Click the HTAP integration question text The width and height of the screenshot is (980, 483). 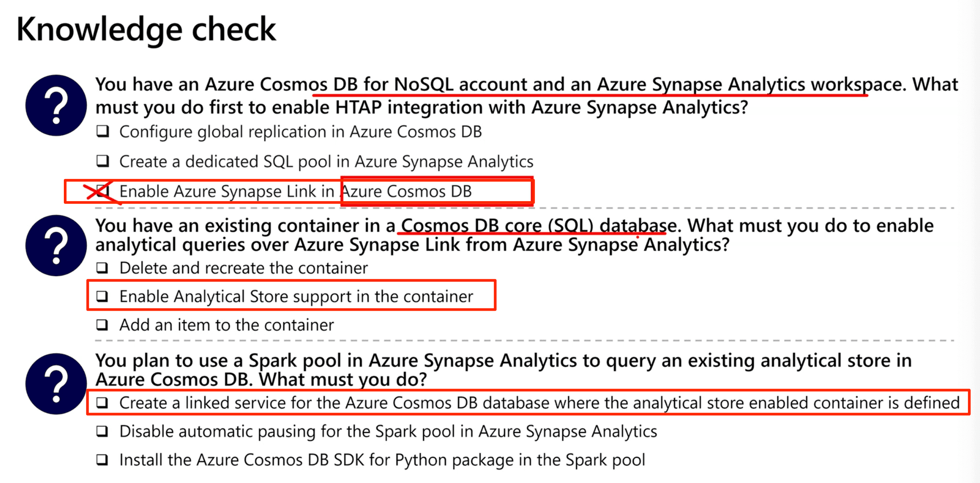tap(527, 96)
